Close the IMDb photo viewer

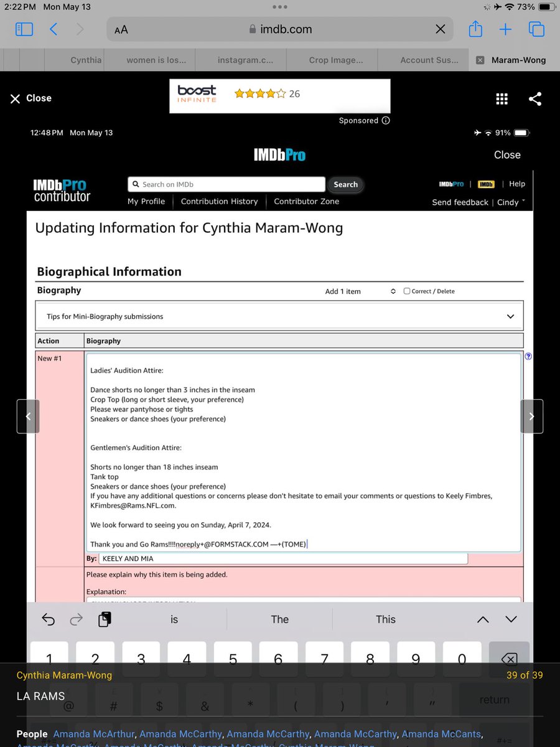click(30, 98)
